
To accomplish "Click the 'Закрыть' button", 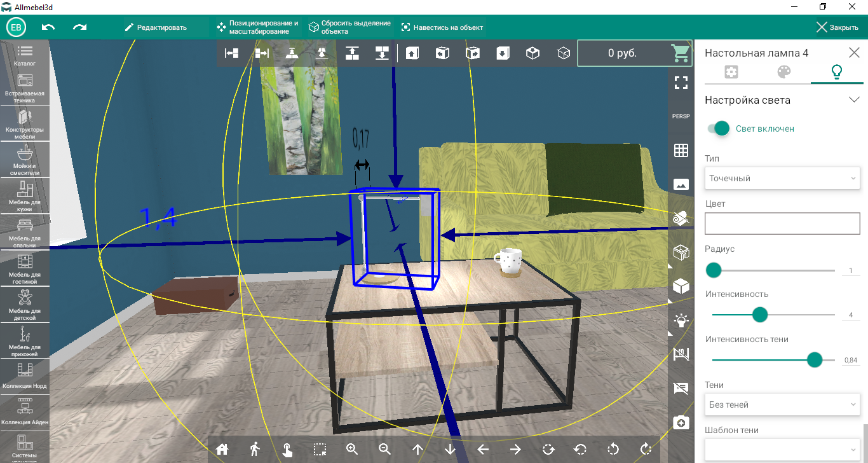I will [x=837, y=27].
